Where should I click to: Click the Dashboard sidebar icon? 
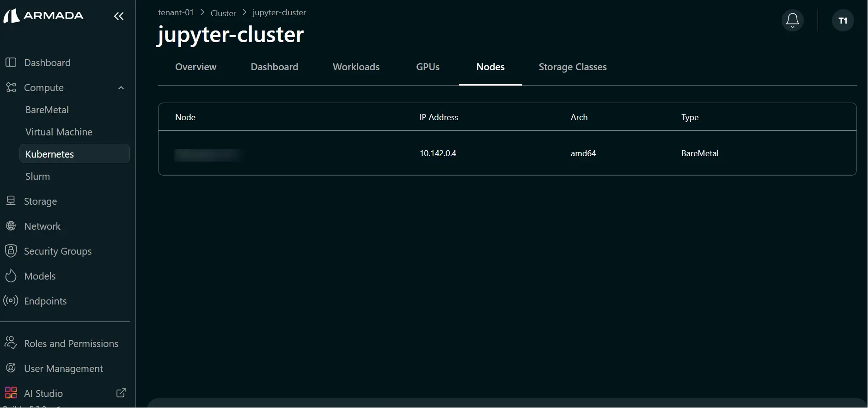tap(11, 62)
